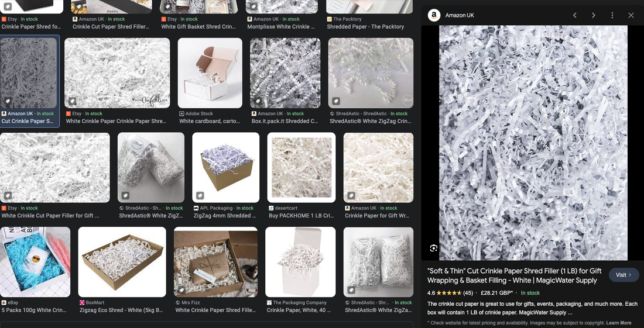Click the Etsy favicon under White Crinkle Paper
The width and height of the screenshot is (644, 328).
[x=68, y=113]
